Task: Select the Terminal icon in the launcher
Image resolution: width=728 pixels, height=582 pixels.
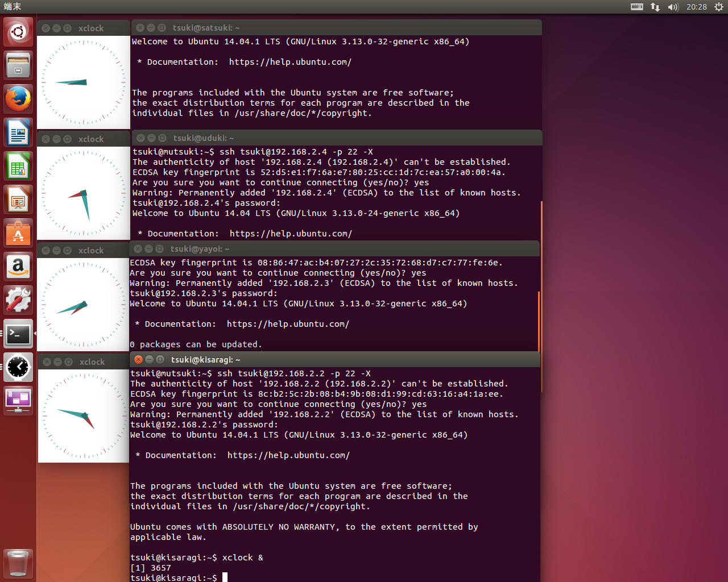Action: coord(18,334)
